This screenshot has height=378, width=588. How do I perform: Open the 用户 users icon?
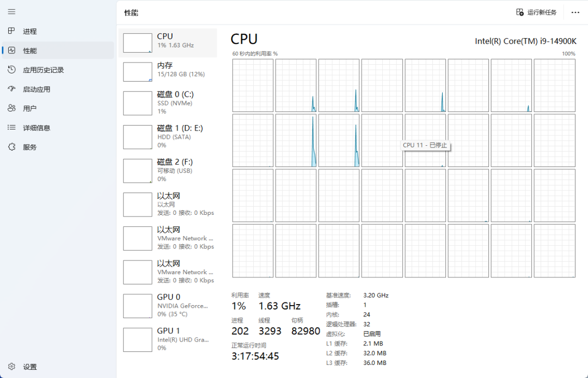click(11, 108)
